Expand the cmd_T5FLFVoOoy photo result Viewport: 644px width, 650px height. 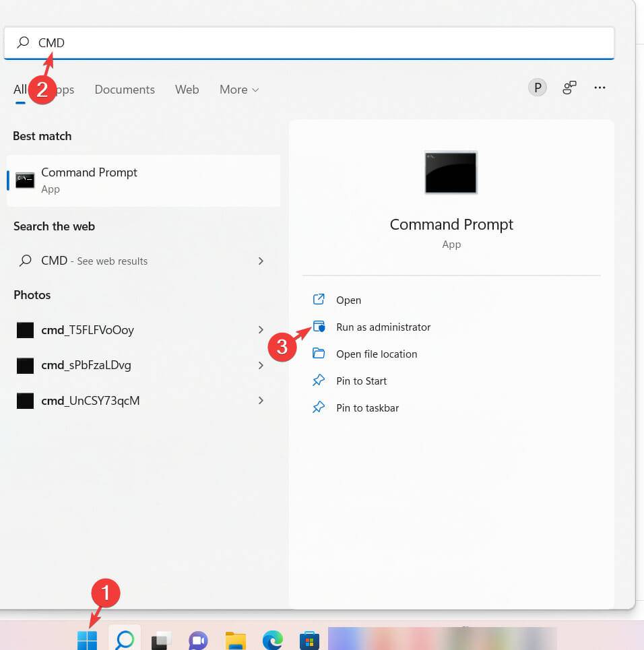[x=261, y=330]
